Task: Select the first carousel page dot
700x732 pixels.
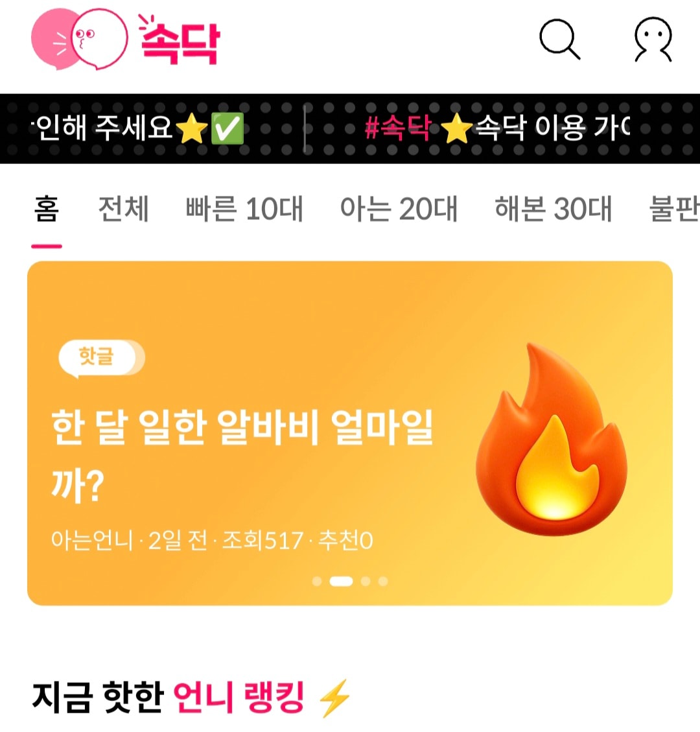Action: click(317, 581)
